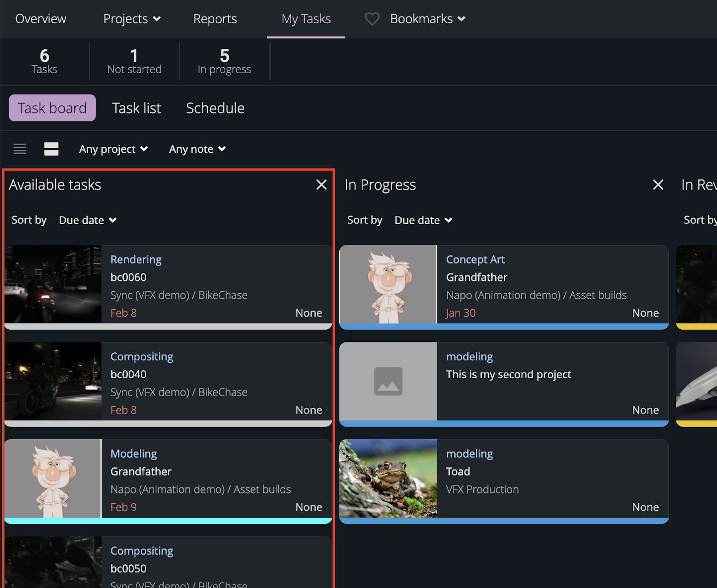Viewport: 717px width, 588px height.
Task: Switch to the board view layout icon
Action: pyautogui.click(x=51, y=149)
